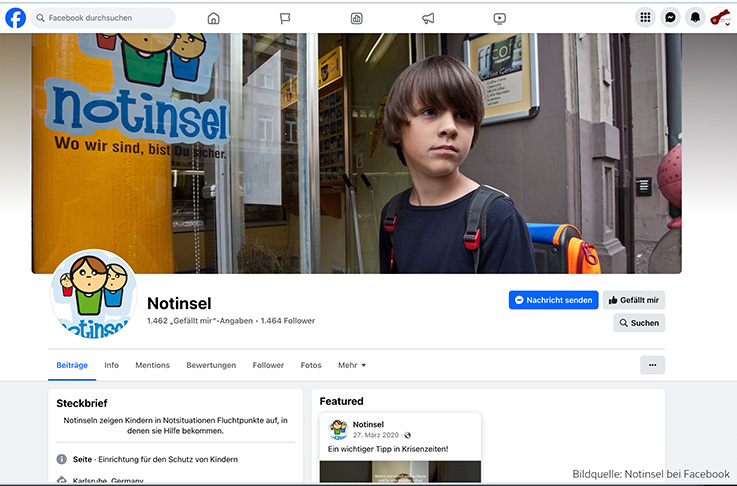Expand the Mehr dropdown tab
The height and width of the screenshot is (486, 737).
click(352, 365)
